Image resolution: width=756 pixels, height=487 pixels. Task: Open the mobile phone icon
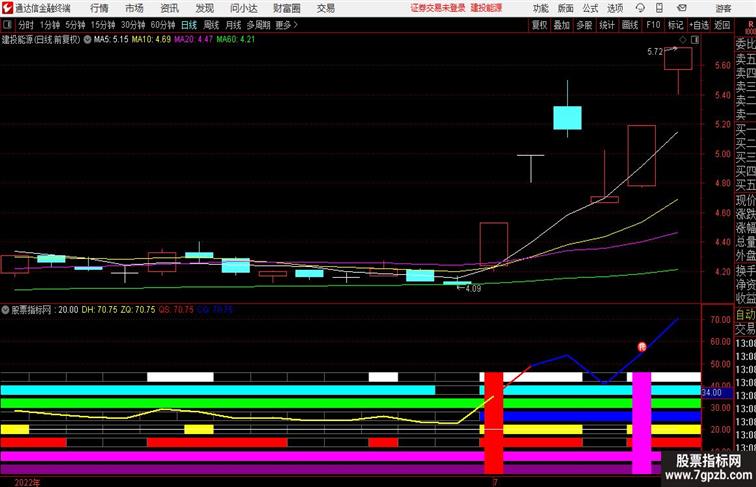[x=659, y=8]
